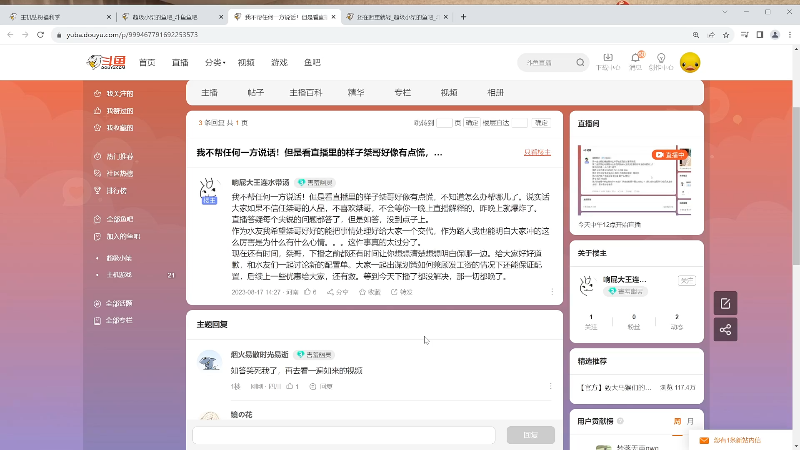Switch contribution ranking to 月
The image size is (800, 450).
coord(690,421)
